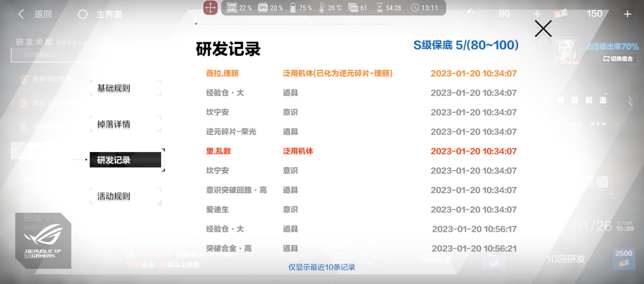Open 掉落详情 tab

tap(125, 124)
